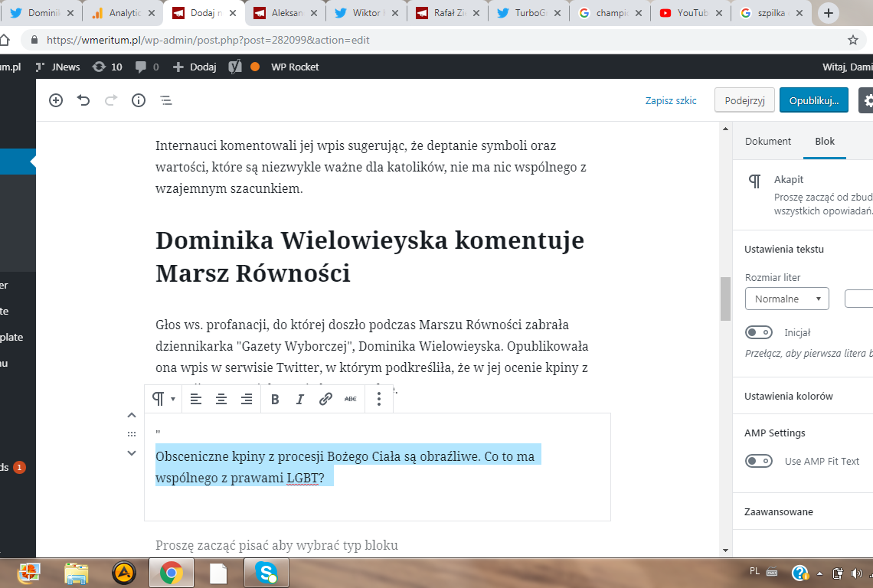Image resolution: width=873 pixels, height=588 pixels.
Task: Open Skype from the taskbar
Action: tap(266, 573)
